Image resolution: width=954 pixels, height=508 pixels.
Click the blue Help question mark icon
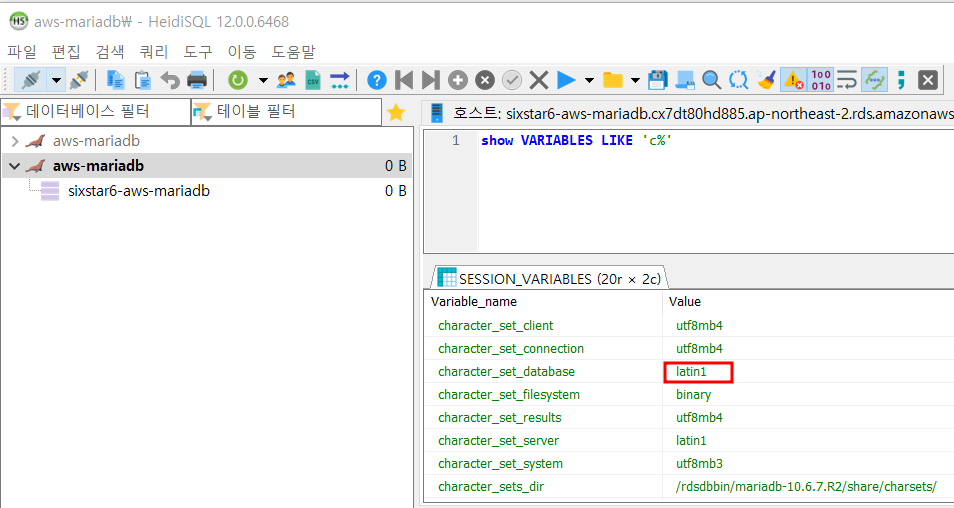click(x=377, y=80)
